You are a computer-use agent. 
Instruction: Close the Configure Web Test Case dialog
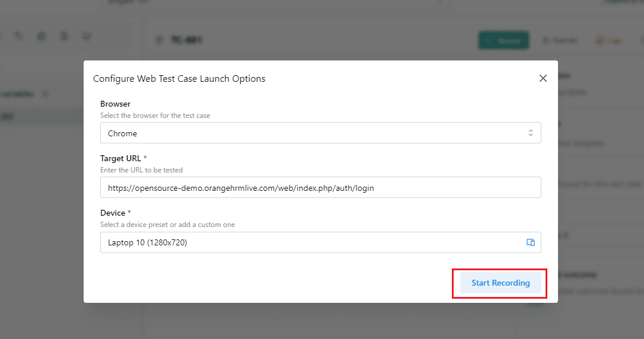543,78
